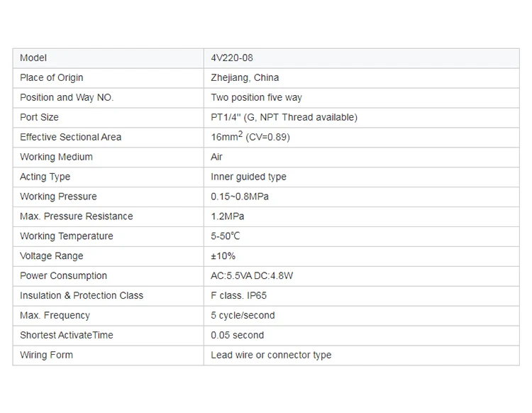The height and width of the screenshot is (413, 532).
Task: Click the Place of Origin label
Action: coord(51,78)
